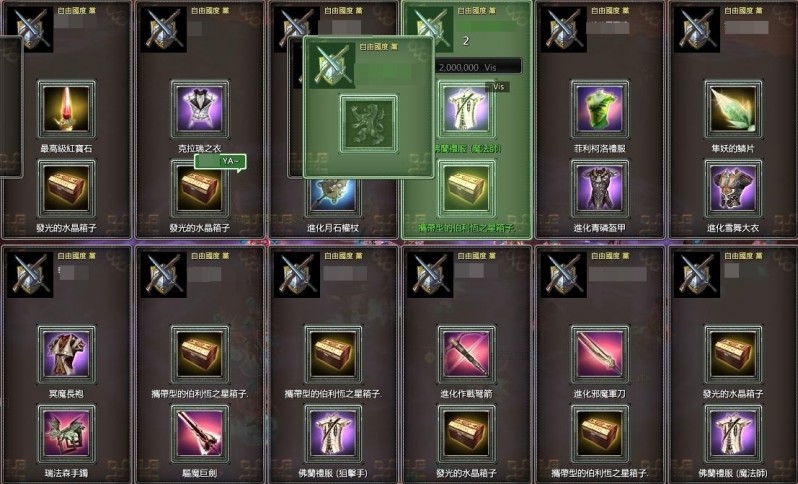This screenshot has height=484, width=798.
Task: Click the YA~ speech bubble
Action: click(220, 161)
